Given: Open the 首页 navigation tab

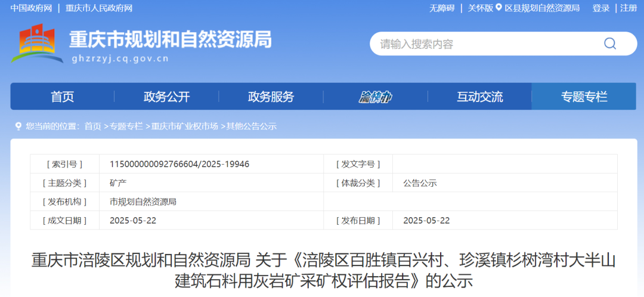Looking at the screenshot, I should tap(62, 97).
